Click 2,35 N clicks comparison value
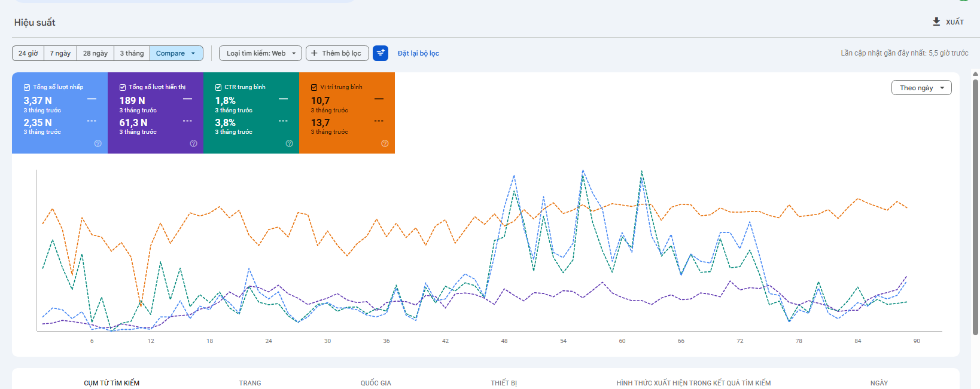980x389 pixels. tap(38, 122)
